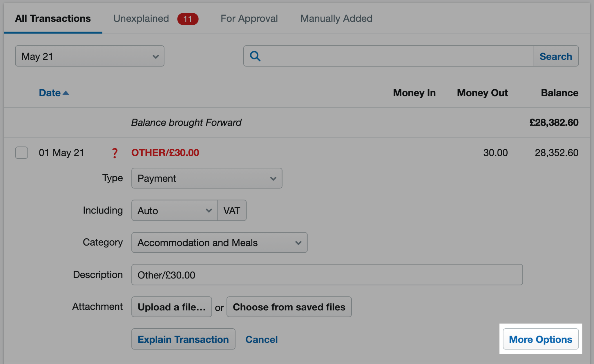Click inside the Description field
594x364 pixels.
point(327,275)
